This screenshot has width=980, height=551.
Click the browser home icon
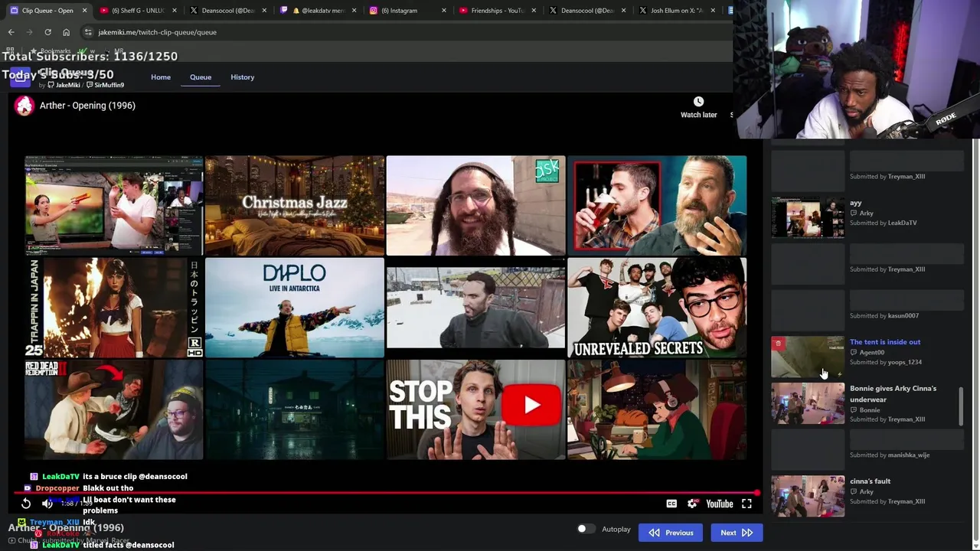point(66,32)
